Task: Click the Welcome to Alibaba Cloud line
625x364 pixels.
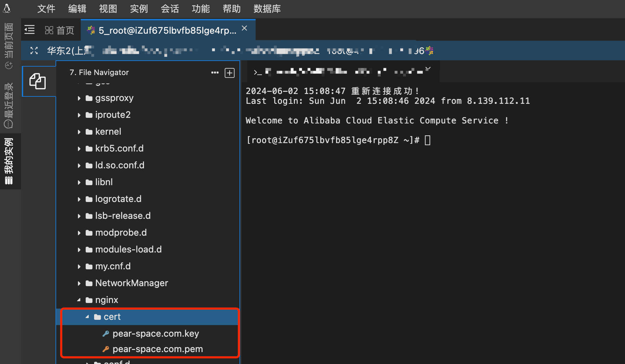Action: point(377,121)
